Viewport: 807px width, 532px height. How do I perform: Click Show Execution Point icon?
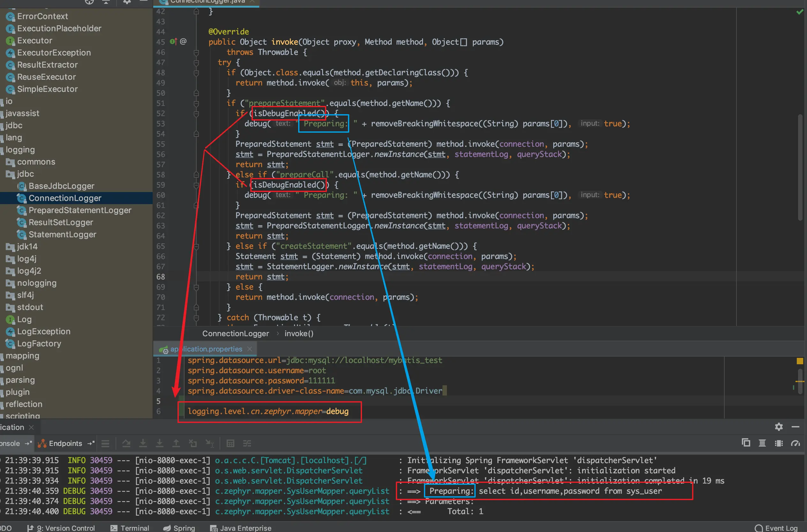(x=105, y=443)
